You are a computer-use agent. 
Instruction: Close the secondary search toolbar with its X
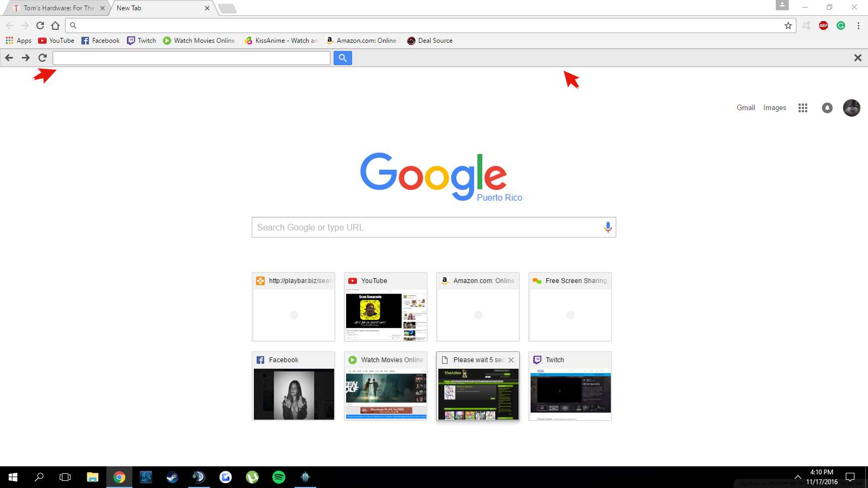[858, 57]
